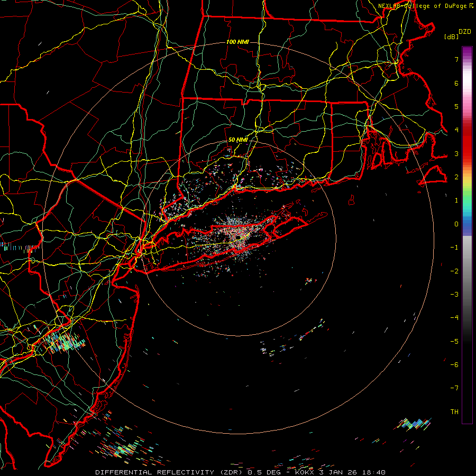Click the 4 value on the color scale
The height and width of the screenshot is (476, 476).
tap(456, 130)
